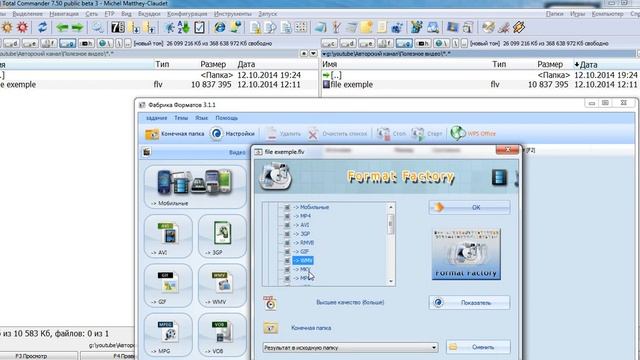The width and height of the screenshot is (640, 360).
Task: Click the A-Z sort icon in the toolbar
Action: [x=184, y=27]
